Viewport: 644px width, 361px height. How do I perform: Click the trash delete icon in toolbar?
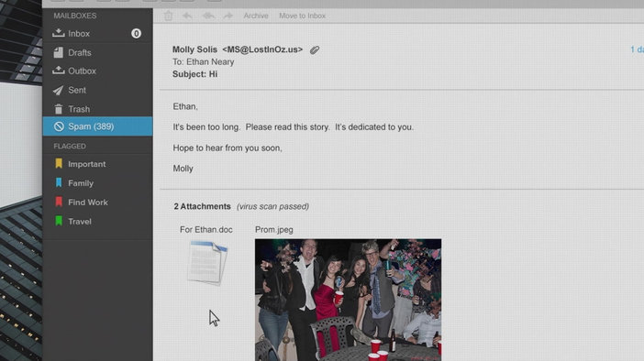click(169, 16)
